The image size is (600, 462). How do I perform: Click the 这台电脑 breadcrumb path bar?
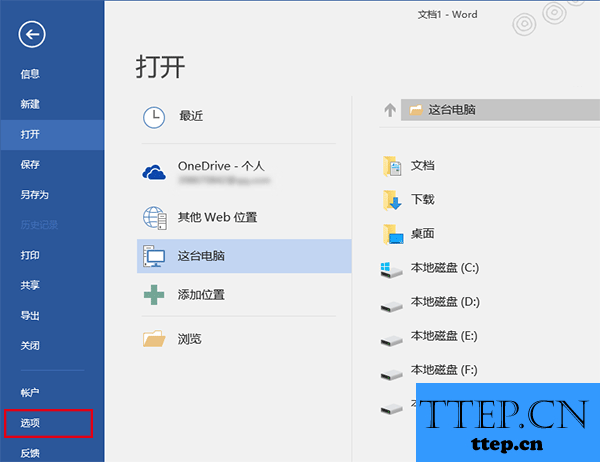(x=501, y=110)
